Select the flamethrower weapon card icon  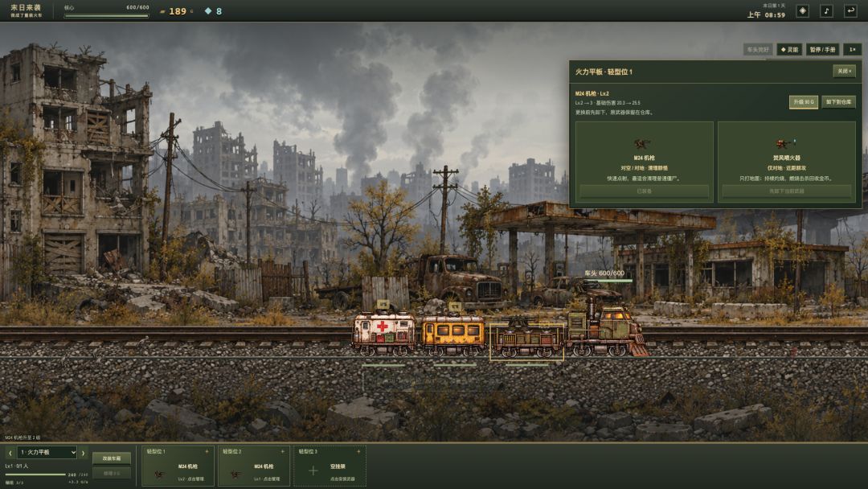[x=785, y=144]
